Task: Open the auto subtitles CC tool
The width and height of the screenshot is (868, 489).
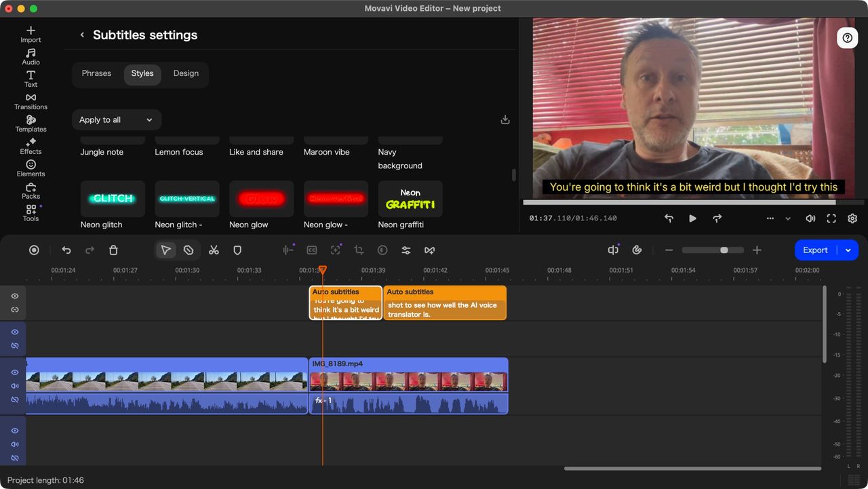Action: (x=312, y=250)
